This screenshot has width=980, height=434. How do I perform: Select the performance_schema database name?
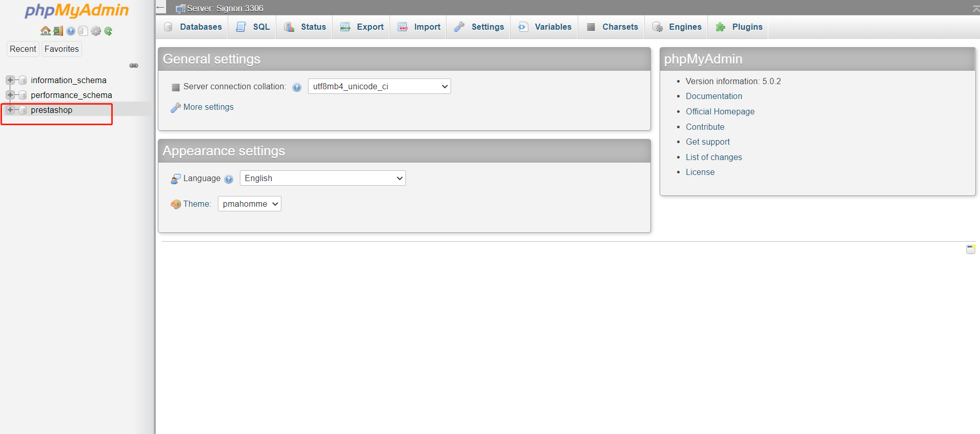click(71, 95)
